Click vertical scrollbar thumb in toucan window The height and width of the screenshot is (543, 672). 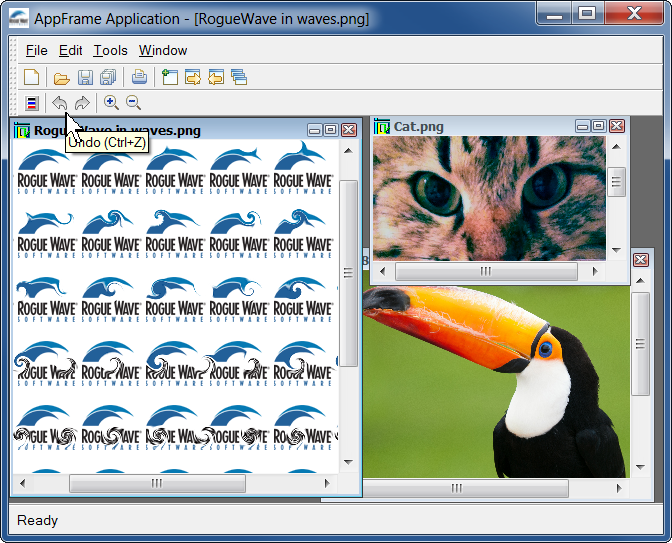[x=640, y=344]
